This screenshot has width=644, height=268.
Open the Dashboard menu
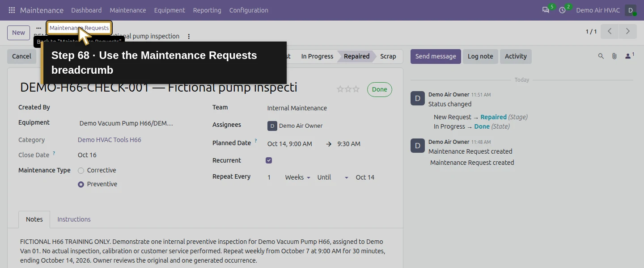[86, 10]
